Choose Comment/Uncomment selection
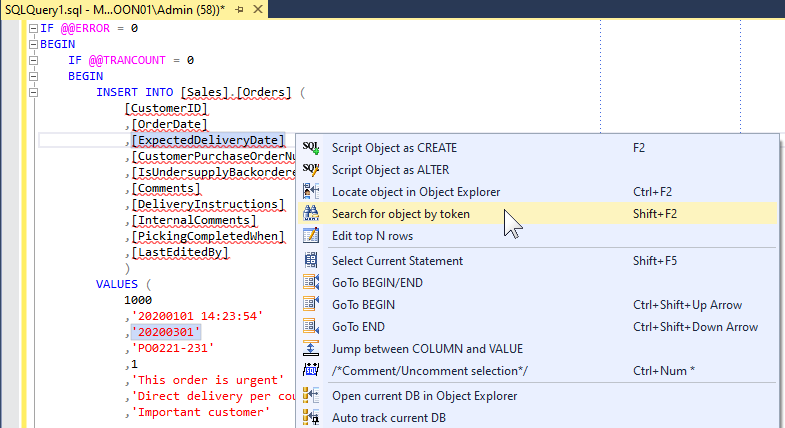Viewport: 785px width, 428px height. (538, 371)
